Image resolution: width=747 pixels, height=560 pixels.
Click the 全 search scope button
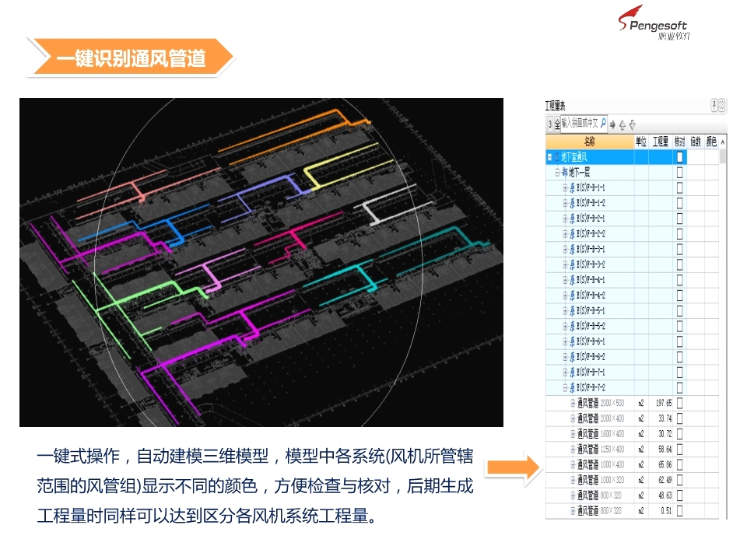557,121
